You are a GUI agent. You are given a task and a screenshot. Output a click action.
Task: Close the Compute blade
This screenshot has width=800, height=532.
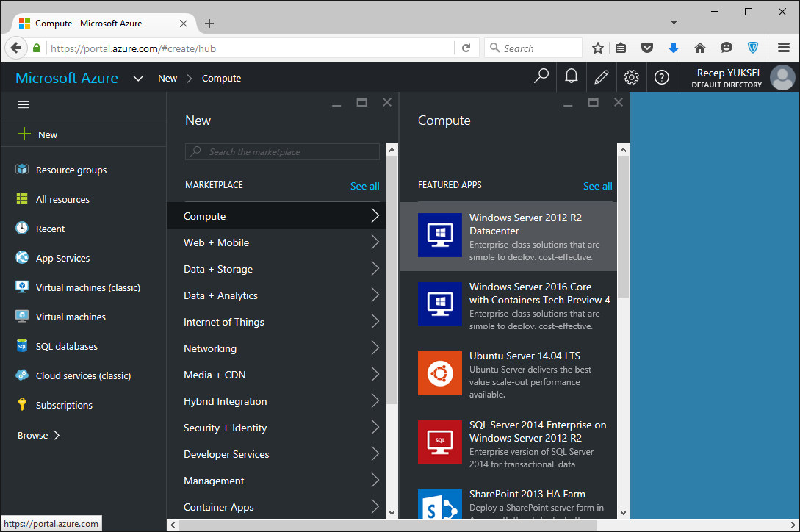[619, 102]
